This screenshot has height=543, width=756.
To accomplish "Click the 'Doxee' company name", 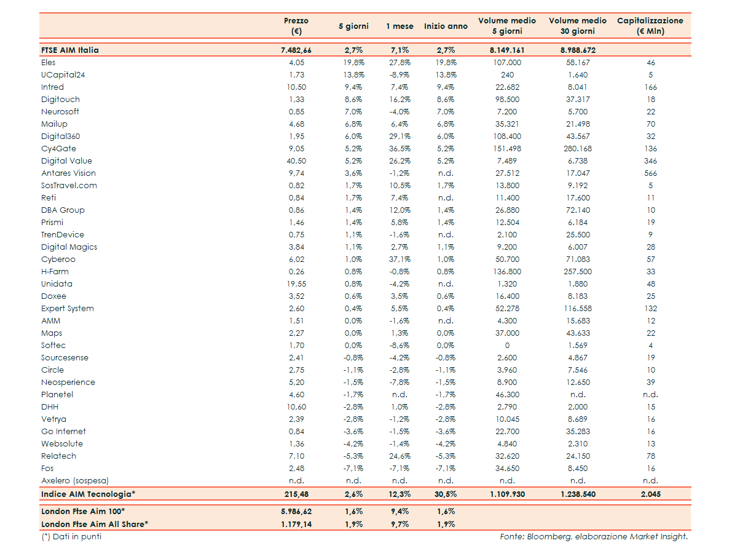I will click(x=54, y=296).
